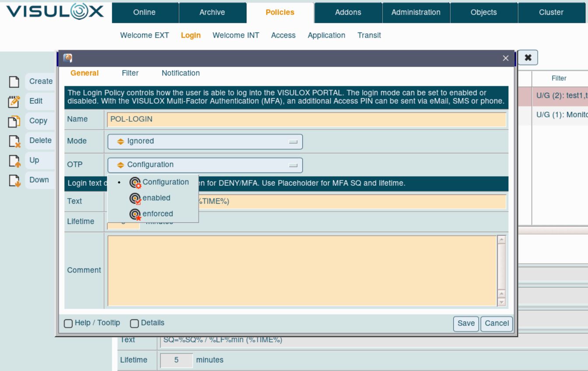Pick the enabled OTP option icon
588x371 pixels.
pos(135,198)
